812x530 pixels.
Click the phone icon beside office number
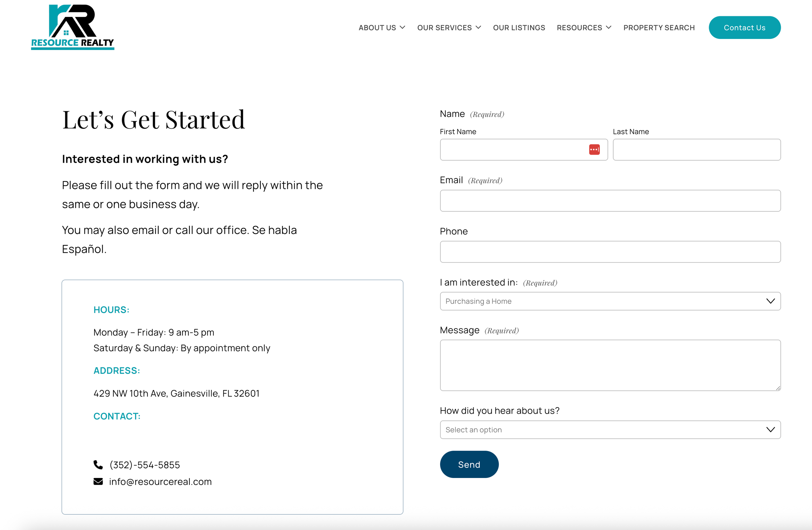click(98, 464)
